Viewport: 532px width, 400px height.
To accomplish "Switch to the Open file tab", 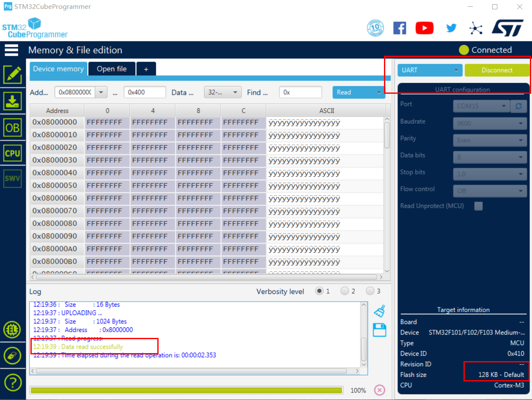I will point(112,69).
